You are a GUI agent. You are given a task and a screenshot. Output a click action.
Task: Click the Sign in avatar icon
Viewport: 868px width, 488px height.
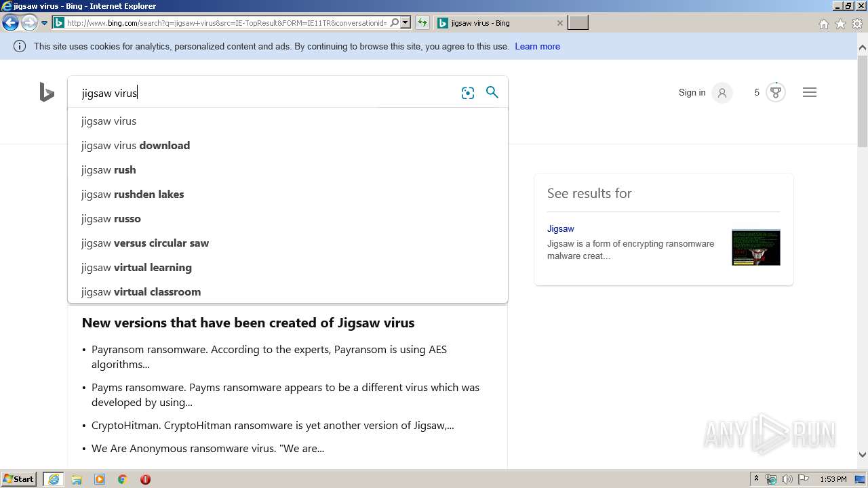click(722, 93)
